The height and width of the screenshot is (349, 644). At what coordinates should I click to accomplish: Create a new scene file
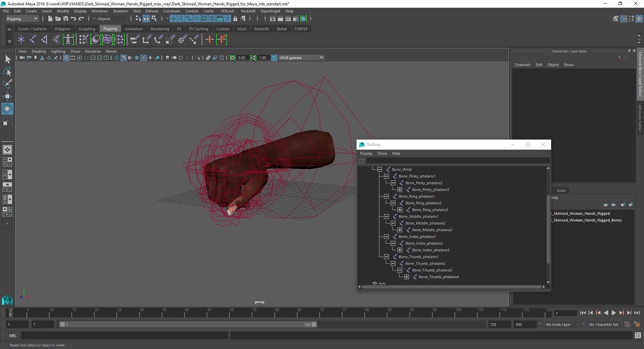point(50,19)
